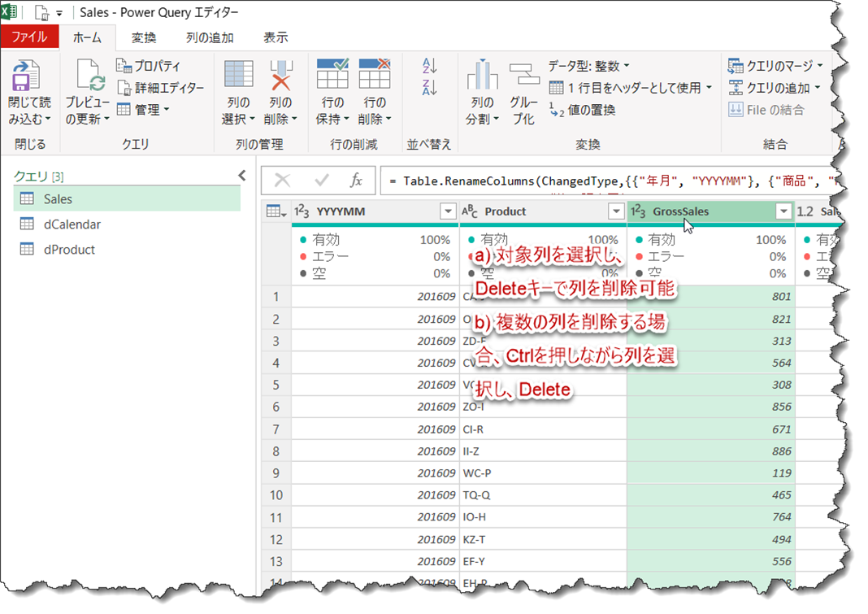
Task: Click the Remove Rows (行の削除) icon
Action: [x=375, y=74]
